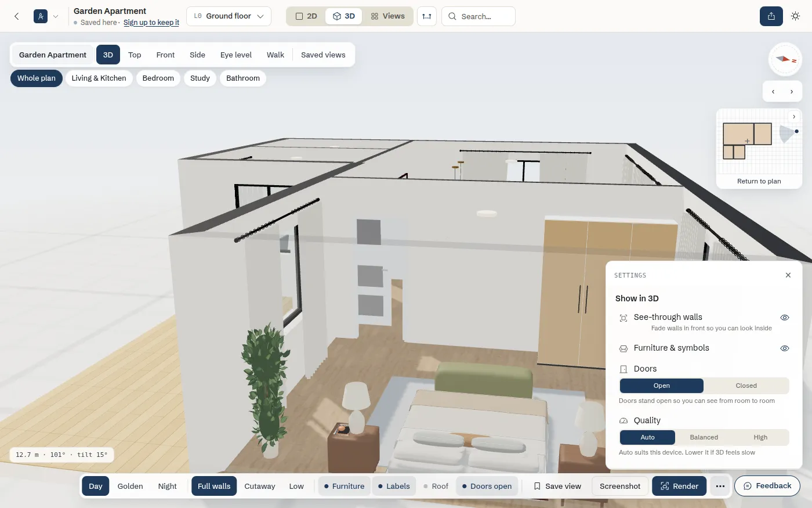Click the Sign up to keep it link
Image resolution: width=812 pixels, height=508 pixels.
151,23
